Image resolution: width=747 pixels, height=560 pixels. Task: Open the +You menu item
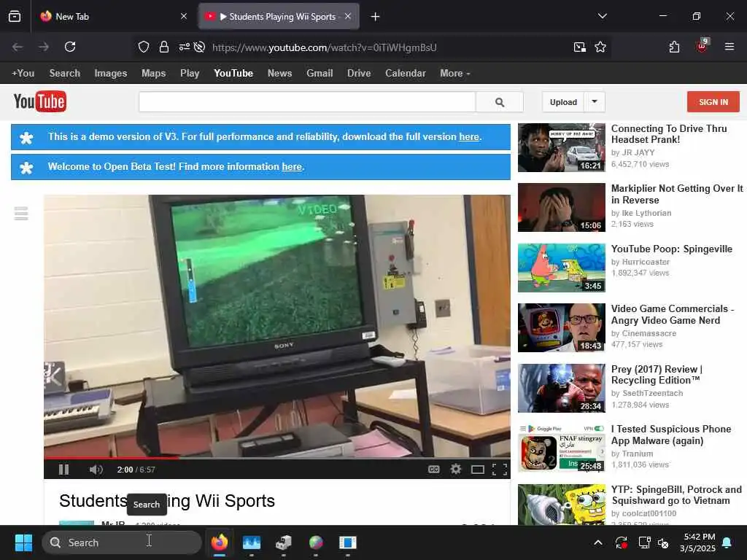coord(23,74)
